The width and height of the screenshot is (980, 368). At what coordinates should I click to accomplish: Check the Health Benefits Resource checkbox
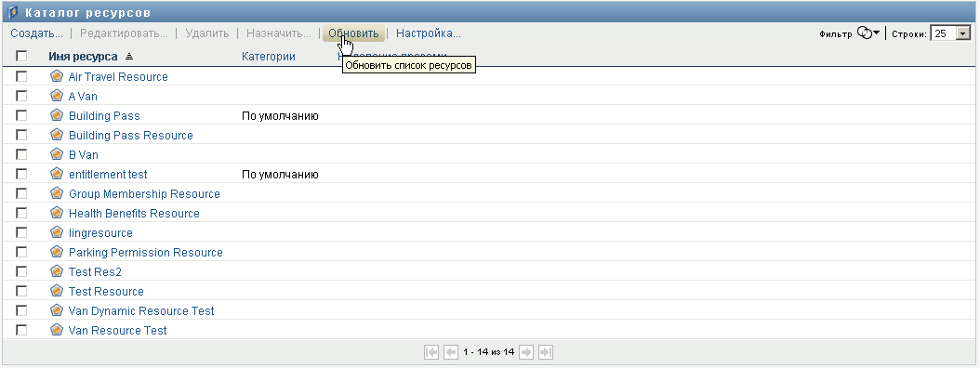pos(22,213)
